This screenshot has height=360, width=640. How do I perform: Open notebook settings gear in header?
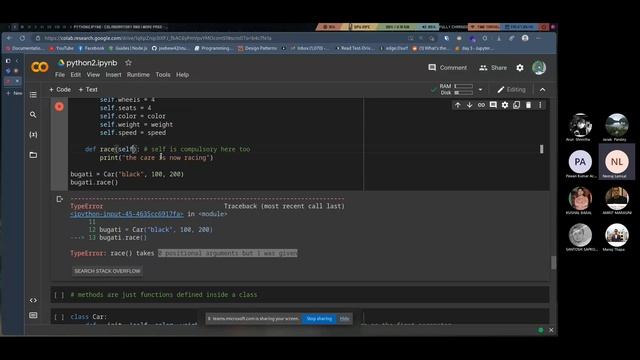pyautogui.click(x=520, y=68)
